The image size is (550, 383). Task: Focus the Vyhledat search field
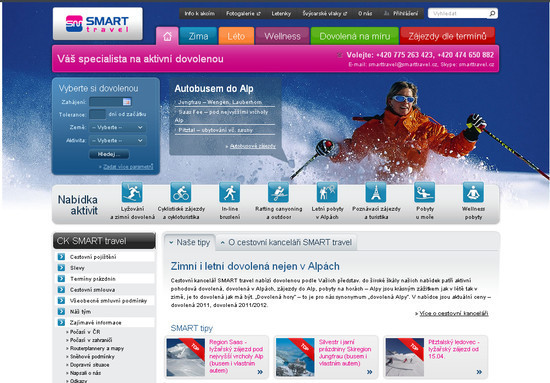pyautogui.click(x=458, y=14)
